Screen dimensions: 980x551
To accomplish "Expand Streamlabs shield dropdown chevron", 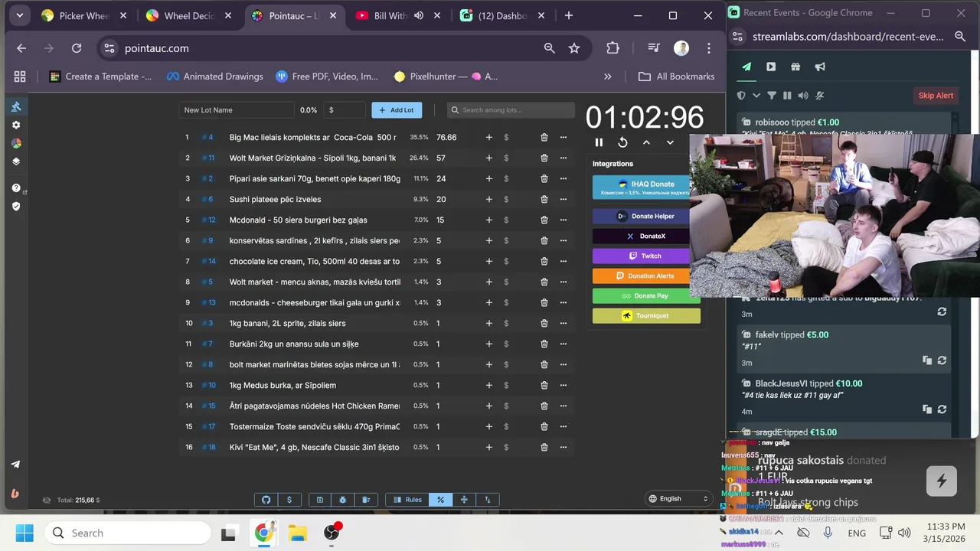I will click(x=756, y=96).
